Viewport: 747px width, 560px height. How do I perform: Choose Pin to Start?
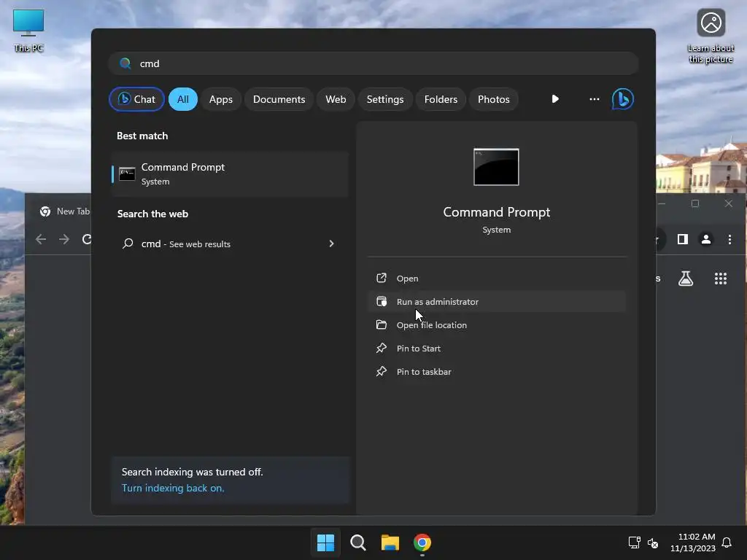[497, 348]
